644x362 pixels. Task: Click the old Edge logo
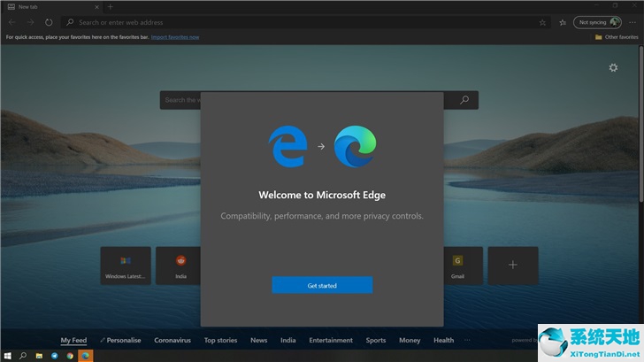tap(288, 146)
